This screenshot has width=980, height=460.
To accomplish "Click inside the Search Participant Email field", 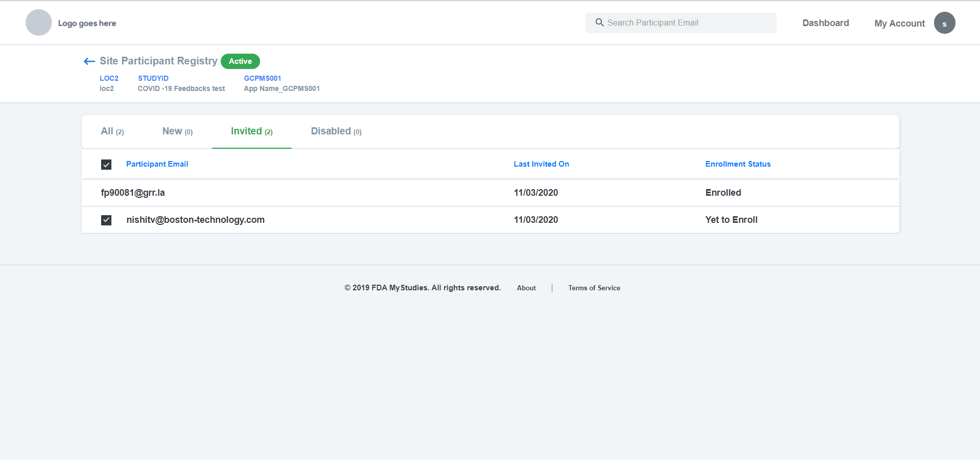I will 680,22.
